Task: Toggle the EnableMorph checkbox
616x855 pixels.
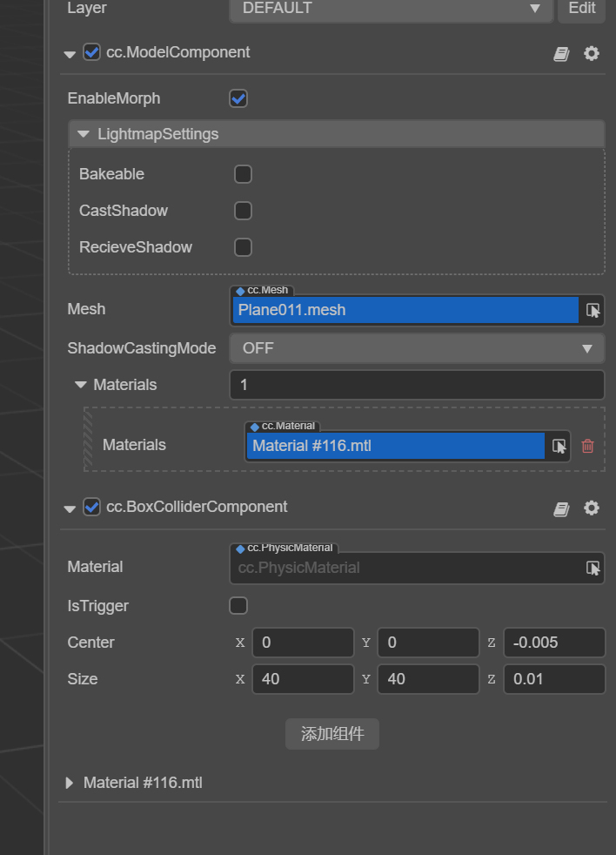Action: pyautogui.click(x=238, y=98)
